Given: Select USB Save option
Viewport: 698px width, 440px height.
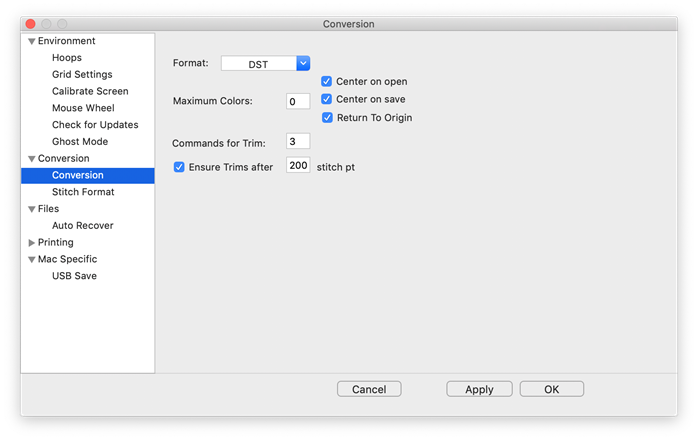Looking at the screenshot, I should 74,276.
